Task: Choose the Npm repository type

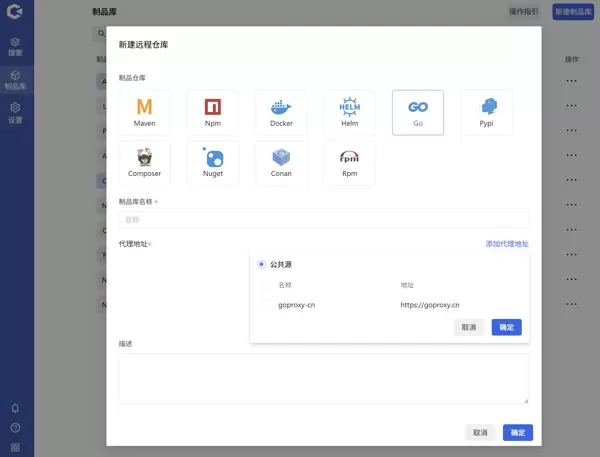Action: pos(212,111)
